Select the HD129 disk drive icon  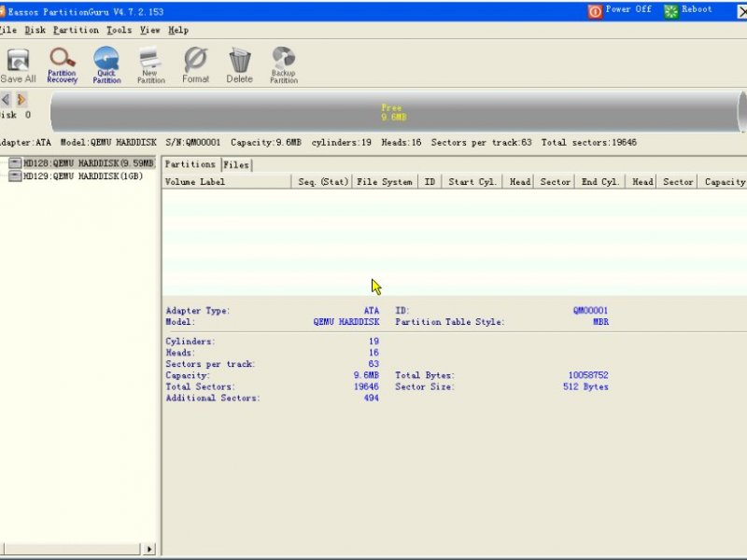(x=15, y=176)
